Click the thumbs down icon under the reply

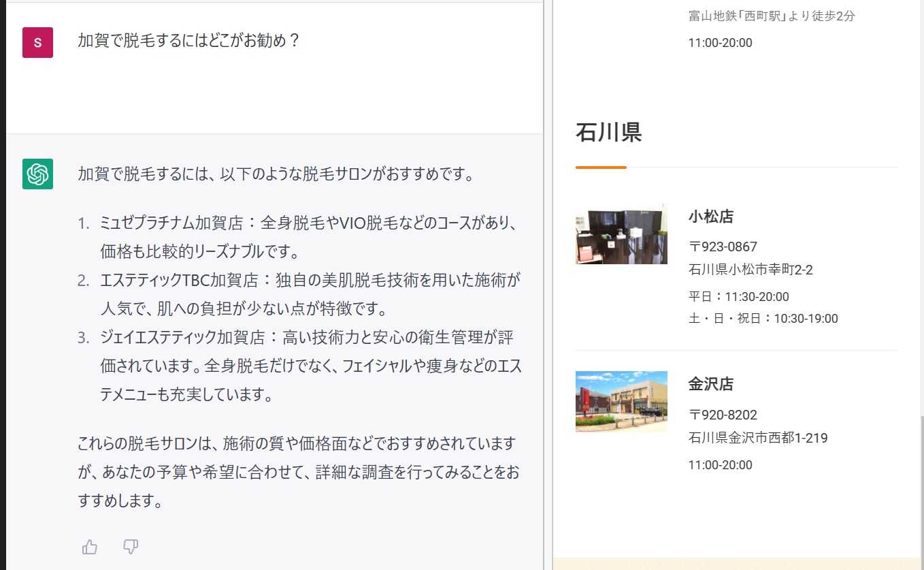[131, 547]
